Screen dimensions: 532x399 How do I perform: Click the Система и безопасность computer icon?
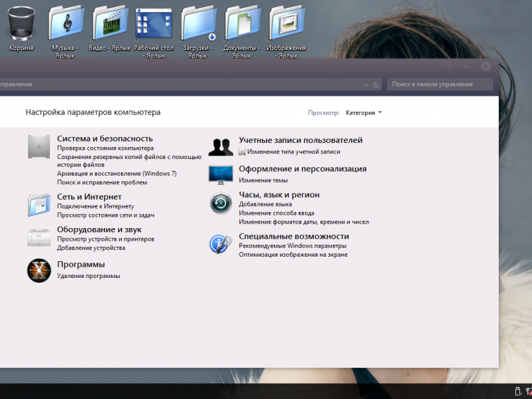[x=39, y=147]
